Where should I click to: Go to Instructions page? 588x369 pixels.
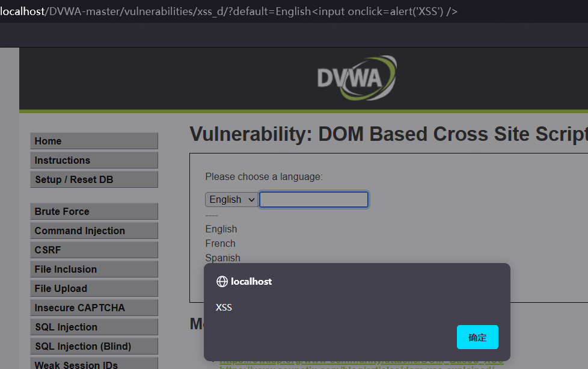point(94,160)
